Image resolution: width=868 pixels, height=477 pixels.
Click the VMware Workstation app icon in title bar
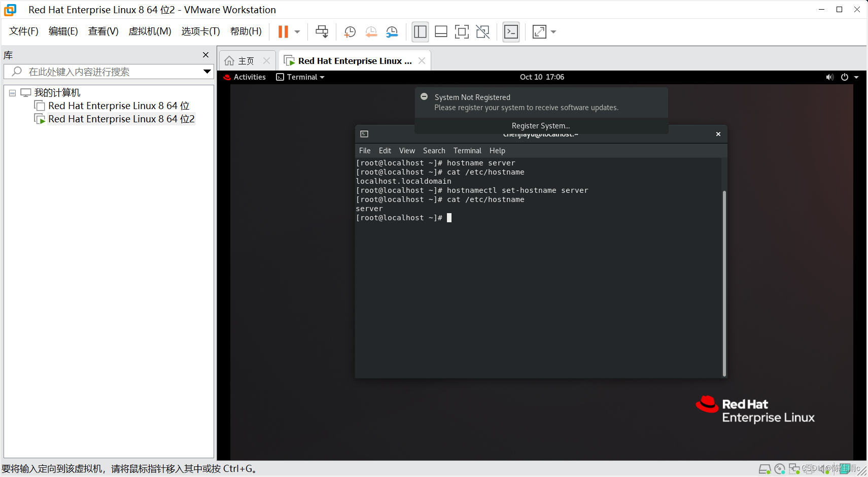click(10, 10)
